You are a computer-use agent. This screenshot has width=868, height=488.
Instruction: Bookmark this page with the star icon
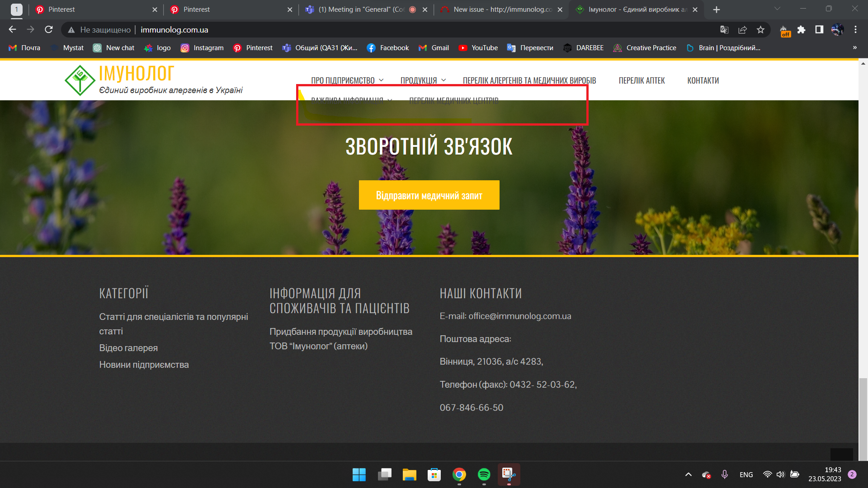pos(760,30)
